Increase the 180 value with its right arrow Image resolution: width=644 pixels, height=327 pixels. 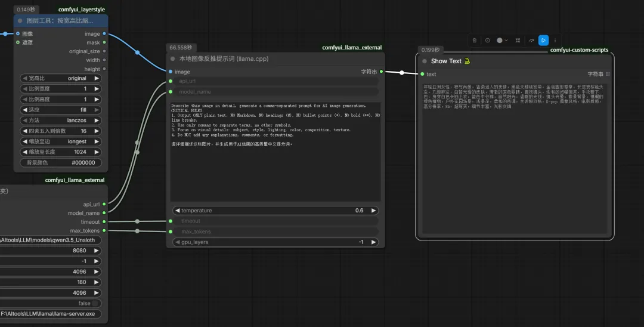pyautogui.click(x=97, y=282)
